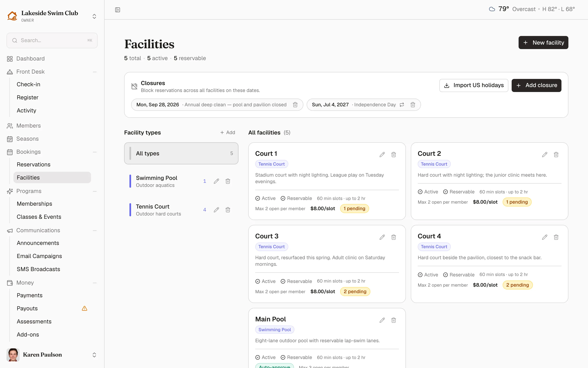Edit the Tennis Court facility type
The height and width of the screenshot is (368, 588).
(216, 210)
